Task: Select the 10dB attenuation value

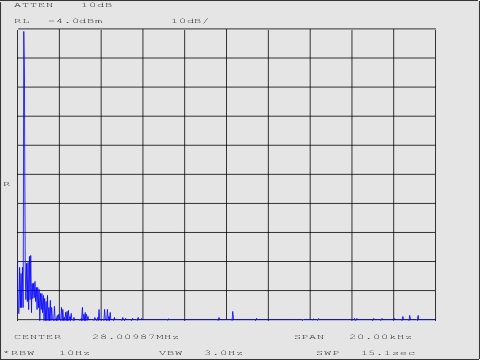Action: pyautogui.click(x=97, y=5)
